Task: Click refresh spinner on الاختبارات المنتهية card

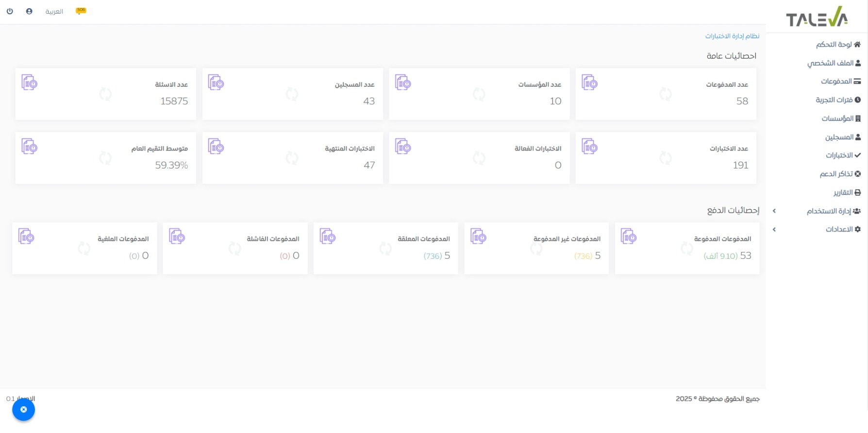Action: point(292,158)
